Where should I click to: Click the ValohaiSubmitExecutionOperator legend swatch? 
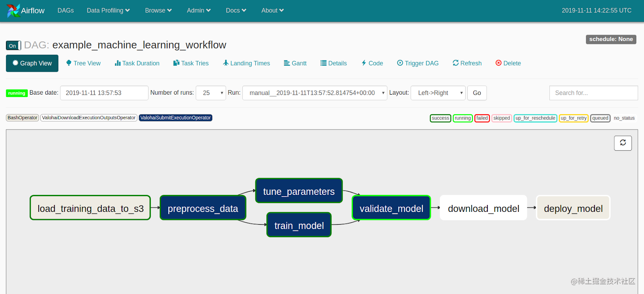pos(175,118)
